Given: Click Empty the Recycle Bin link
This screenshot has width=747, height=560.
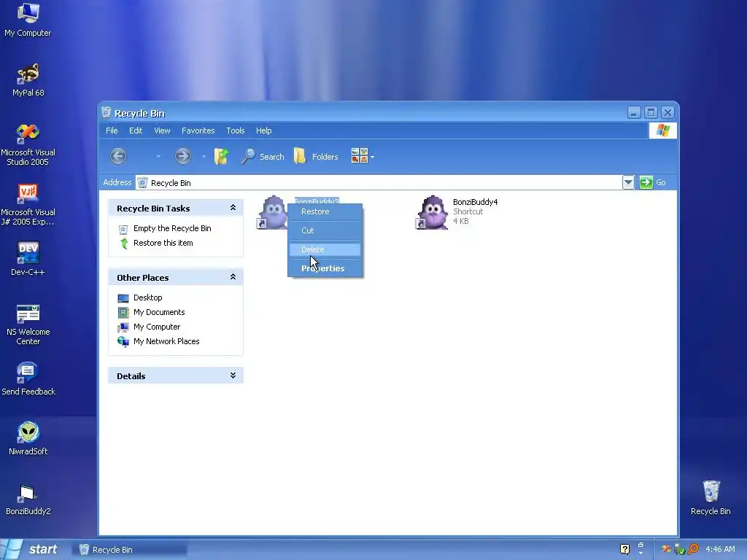Looking at the screenshot, I should tap(172, 228).
